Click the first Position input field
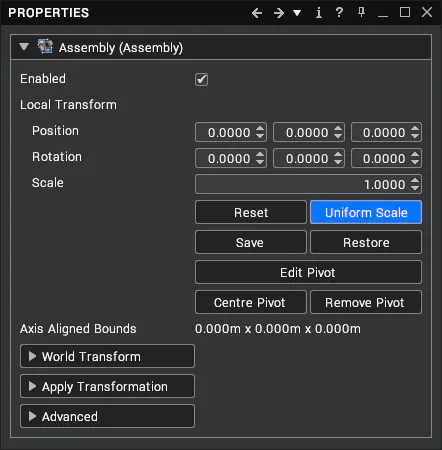 (231, 132)
